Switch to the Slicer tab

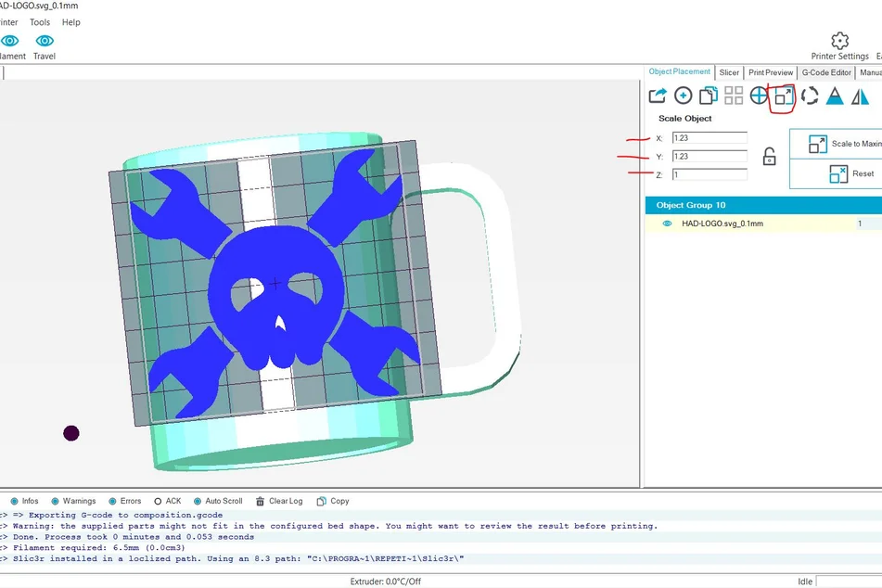point(729,72)
